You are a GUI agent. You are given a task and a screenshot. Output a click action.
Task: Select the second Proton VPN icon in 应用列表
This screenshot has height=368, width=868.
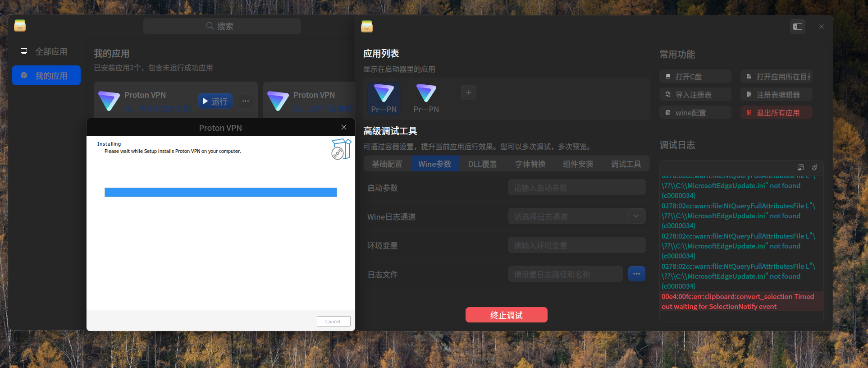pos(426,98)
